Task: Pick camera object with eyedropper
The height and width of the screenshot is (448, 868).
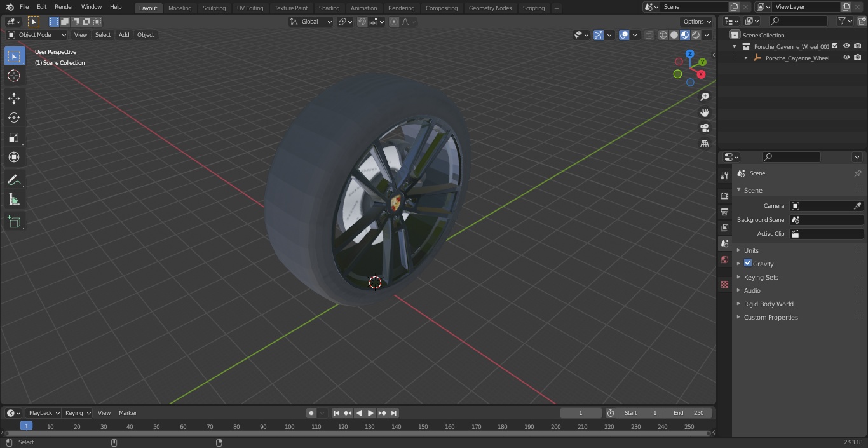Action: [x=857, y=206]
